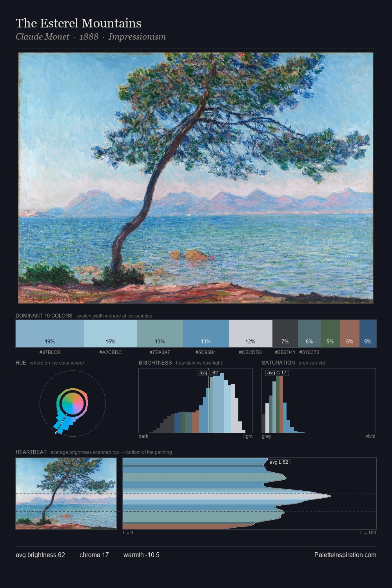The image size is (392, 588).
Task: Click the "avg C 17" saturation marker label
Action: click(x=277, y=373)
